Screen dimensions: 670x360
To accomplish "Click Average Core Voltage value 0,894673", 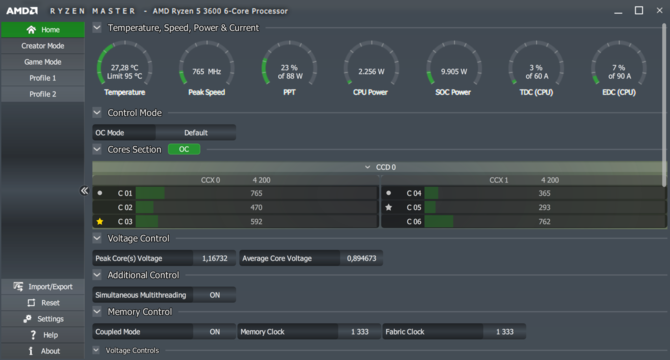I will point(361,258).
